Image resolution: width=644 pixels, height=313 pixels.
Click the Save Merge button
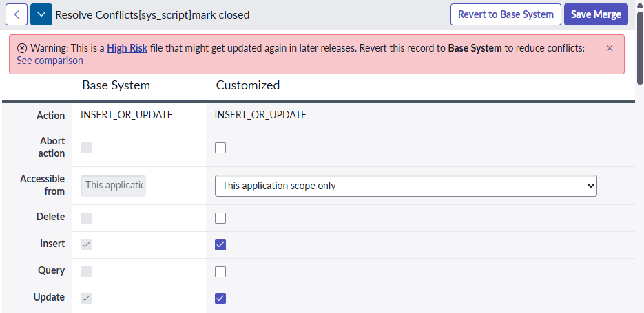[596, 14]
